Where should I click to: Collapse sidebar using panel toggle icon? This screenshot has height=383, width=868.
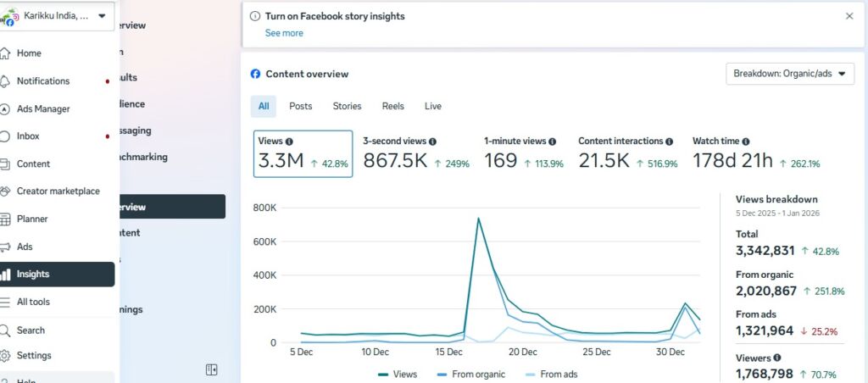pyautogui.click(x=212, y=369)
